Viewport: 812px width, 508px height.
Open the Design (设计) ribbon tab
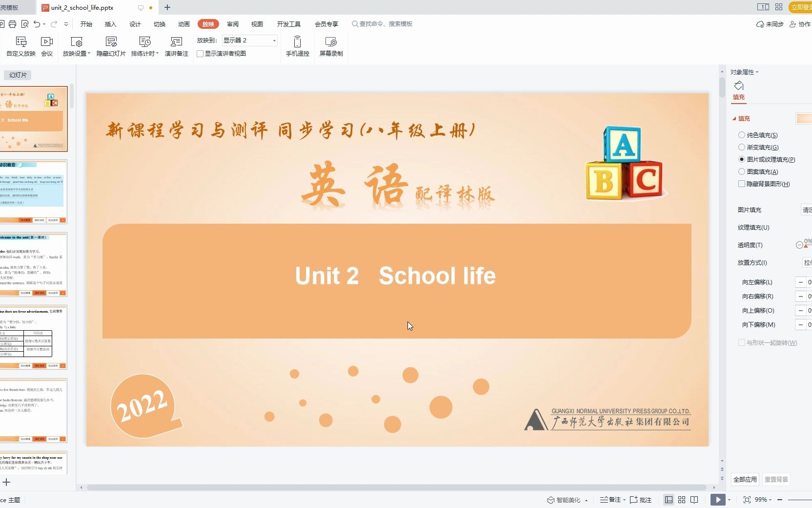[x=135, y=24]
